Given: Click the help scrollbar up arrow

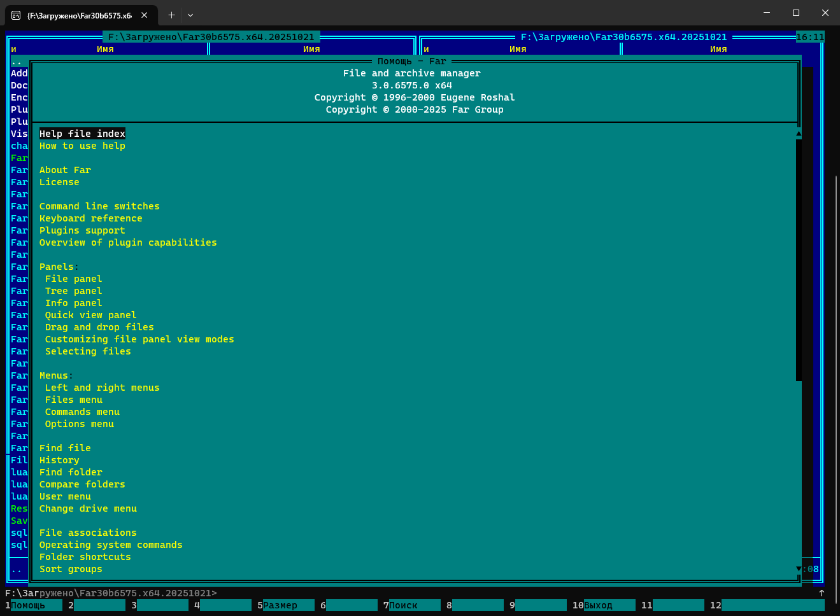Looking at the screenshot, I should 799,134.
